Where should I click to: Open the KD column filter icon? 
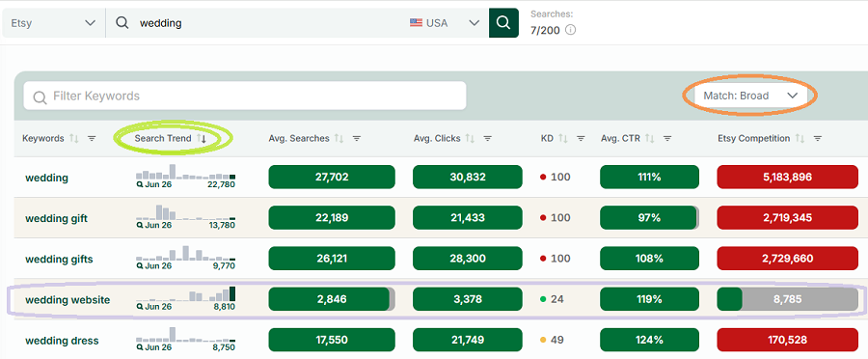[581, 139]
